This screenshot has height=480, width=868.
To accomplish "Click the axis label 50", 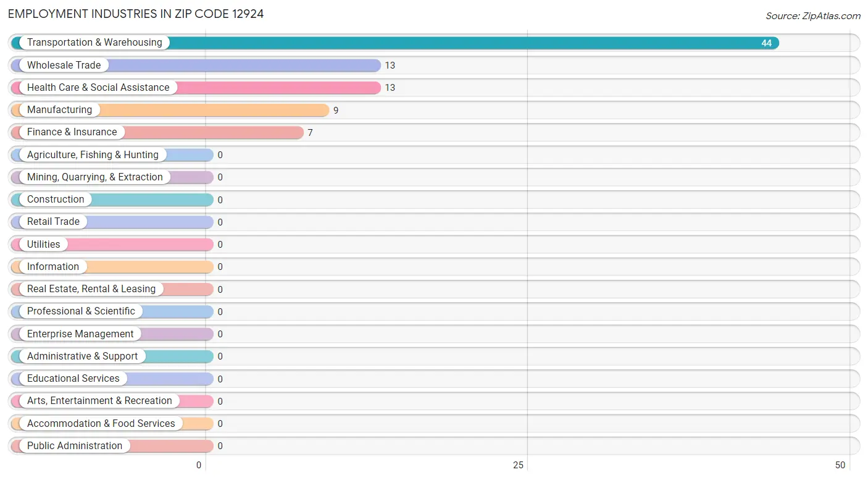I will tap(840, 465).
